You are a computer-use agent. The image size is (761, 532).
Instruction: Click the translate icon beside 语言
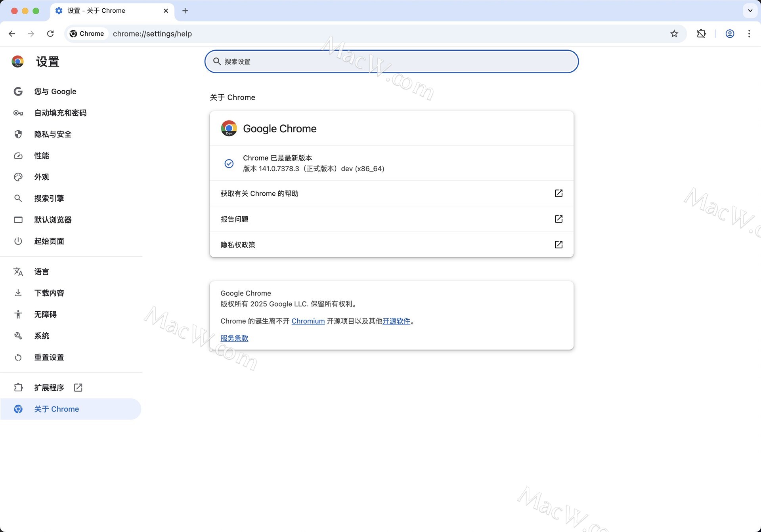click(x=18, y=272)
